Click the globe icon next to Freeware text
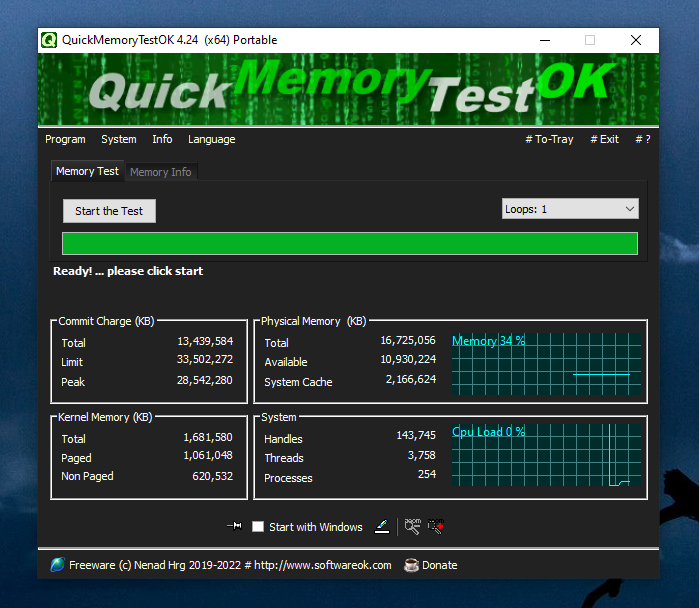 58,565
